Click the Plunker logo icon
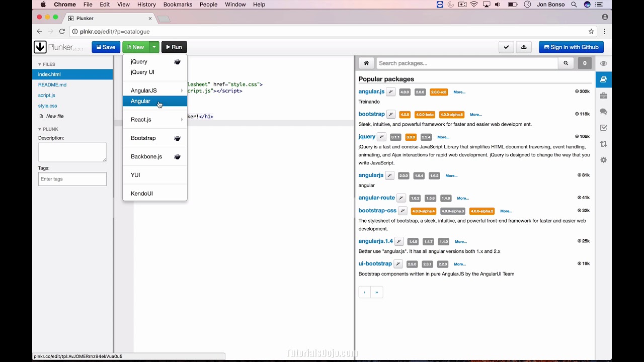Viewport: 644px width, 362px height. tap(40, 47)
